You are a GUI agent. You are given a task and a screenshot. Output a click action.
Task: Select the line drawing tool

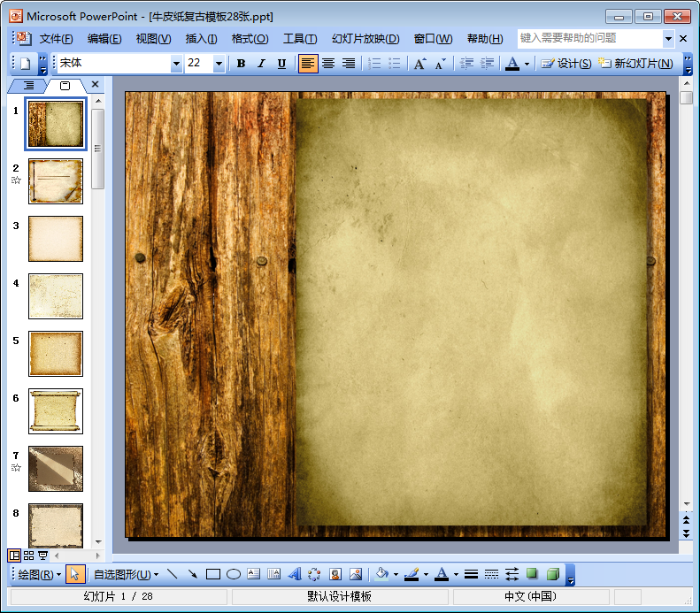pyautogui.click(x=173, y=575)
